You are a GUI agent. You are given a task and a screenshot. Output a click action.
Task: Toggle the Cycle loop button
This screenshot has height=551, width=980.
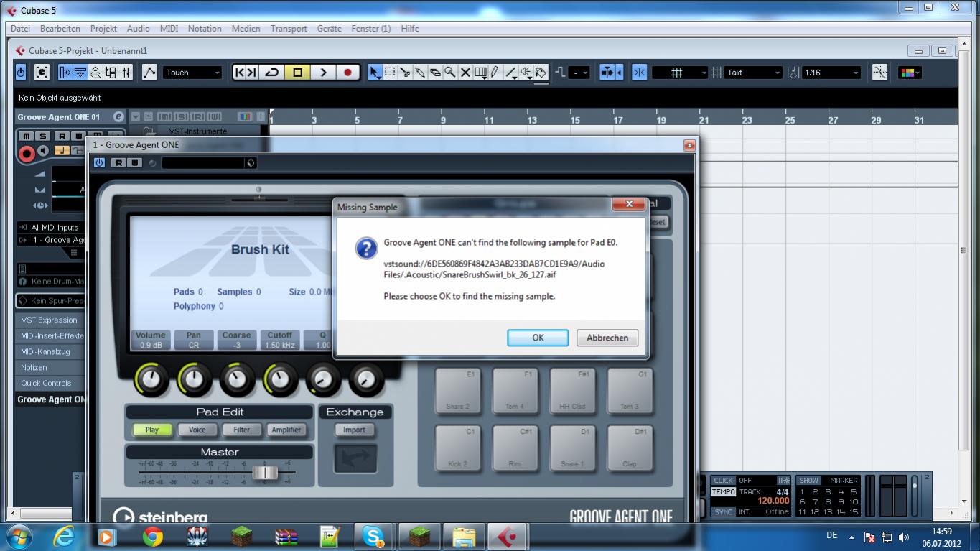tap(272, 73)
